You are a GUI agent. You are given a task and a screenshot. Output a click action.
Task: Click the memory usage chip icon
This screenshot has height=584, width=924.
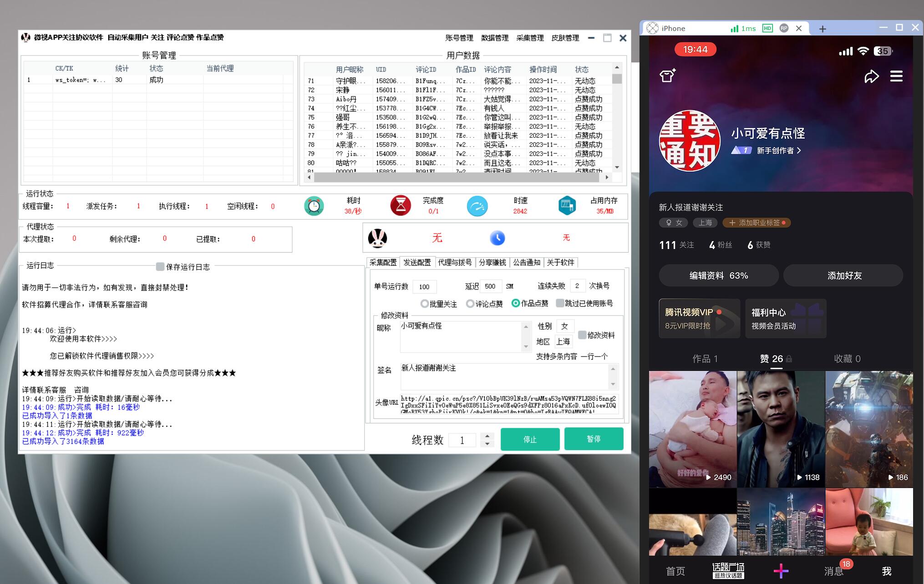pyautogui.click(x=567, y=206)
